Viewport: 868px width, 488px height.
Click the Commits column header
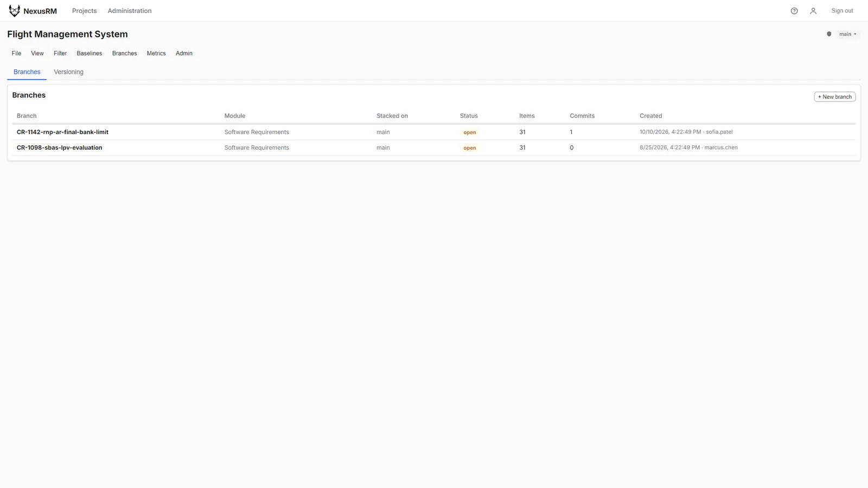[582, 116]
